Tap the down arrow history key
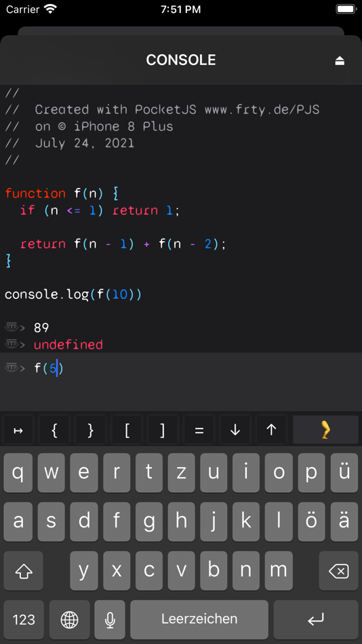The width and height of the screenshot is (362, 644). (x=235, y=430)
